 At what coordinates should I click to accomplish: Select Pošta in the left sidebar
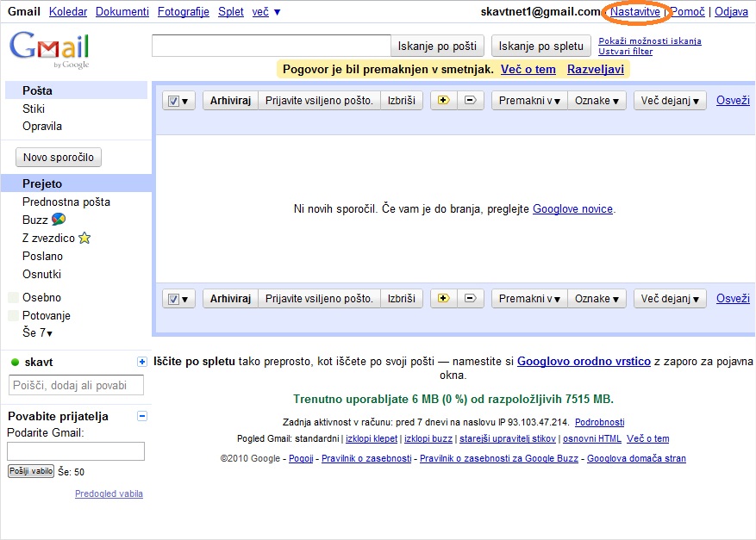pyautogui.click(x=76, y=90)
